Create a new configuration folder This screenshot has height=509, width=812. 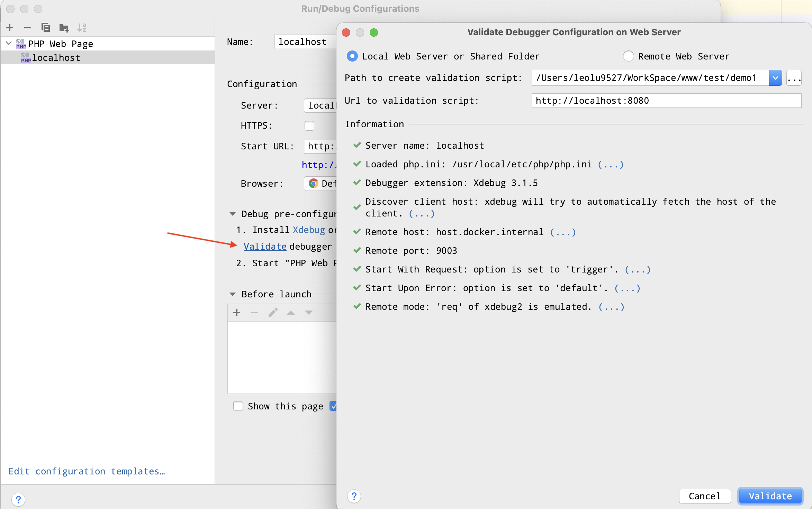point(64,28)
